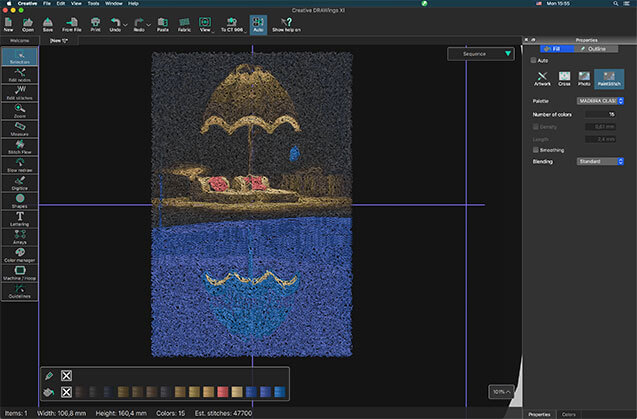Open the Palette dropdown

[x=600, y=101]
